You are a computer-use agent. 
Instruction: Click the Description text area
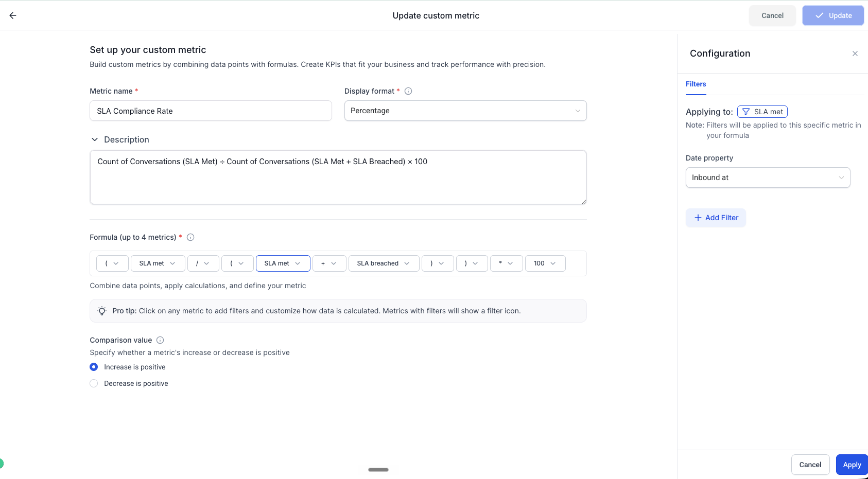pyautogui.click(x=338, y=177)
